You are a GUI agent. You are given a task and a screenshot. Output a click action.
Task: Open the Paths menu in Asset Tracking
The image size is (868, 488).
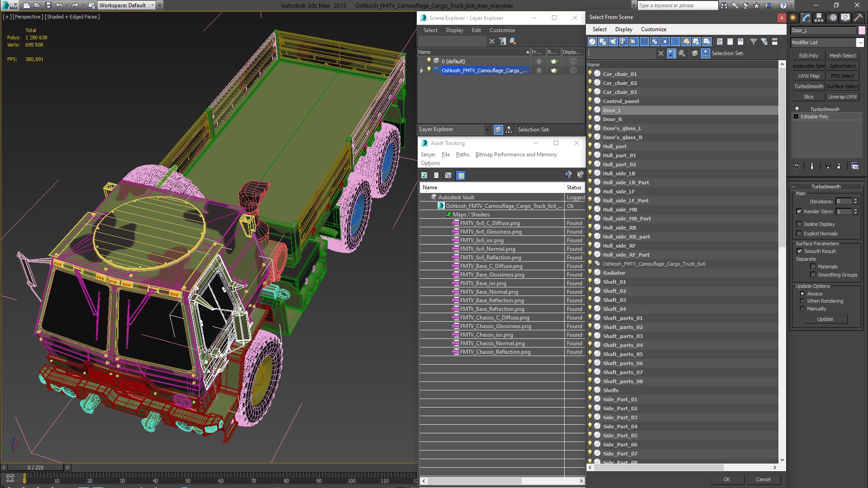coord(462,155)
